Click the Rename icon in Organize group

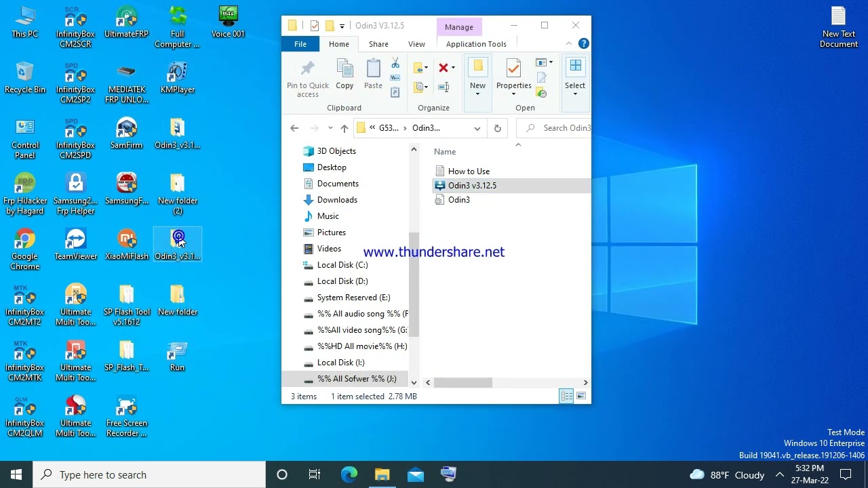[x=443, y=87]
